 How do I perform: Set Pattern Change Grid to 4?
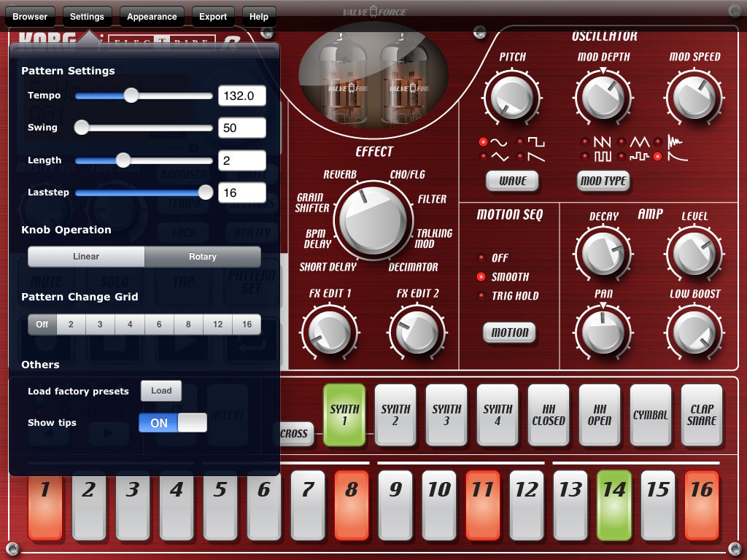pos(130,324)
